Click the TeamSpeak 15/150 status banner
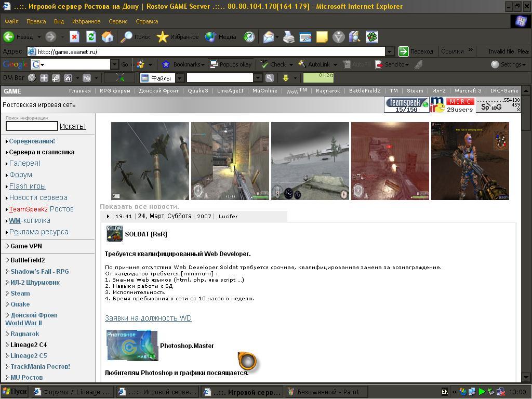 406,105
